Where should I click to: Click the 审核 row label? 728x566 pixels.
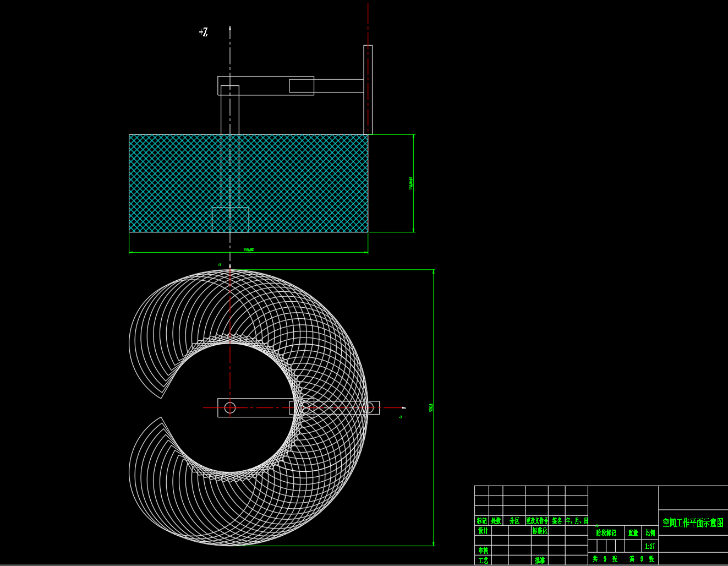pos(483,551)
